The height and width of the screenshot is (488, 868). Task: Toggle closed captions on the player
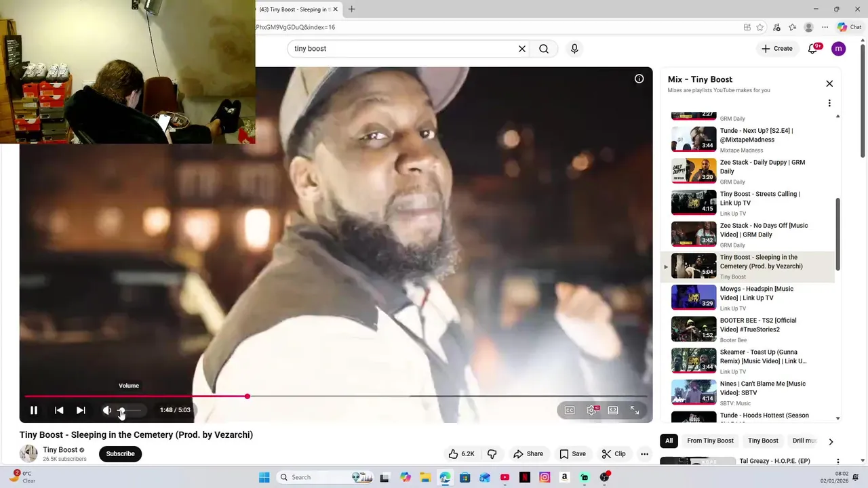point(570,410)
